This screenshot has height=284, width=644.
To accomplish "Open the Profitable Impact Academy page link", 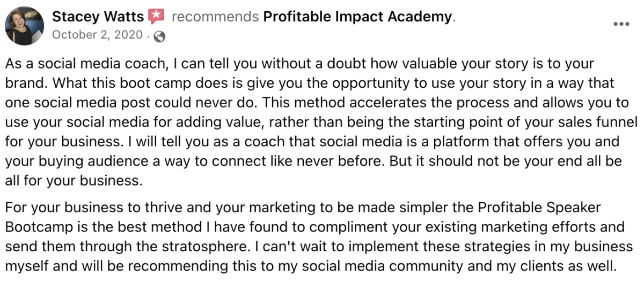I will tap(357, 17).
